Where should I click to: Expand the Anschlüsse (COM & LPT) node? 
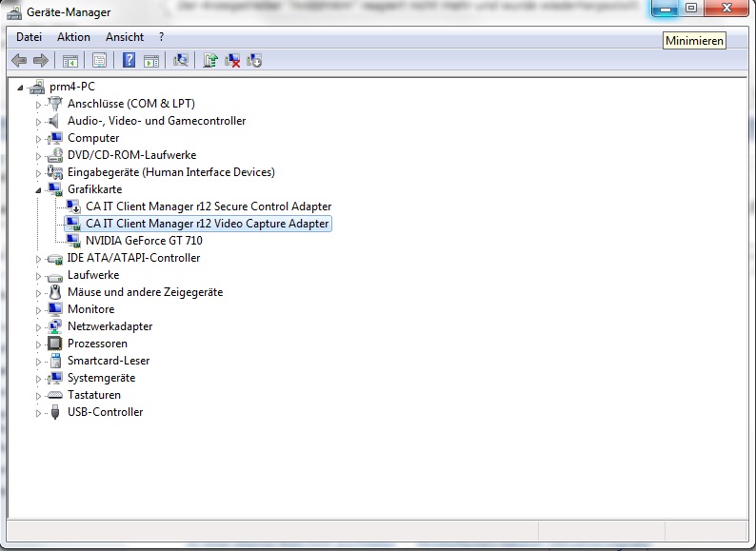click(x=38, y=104)
